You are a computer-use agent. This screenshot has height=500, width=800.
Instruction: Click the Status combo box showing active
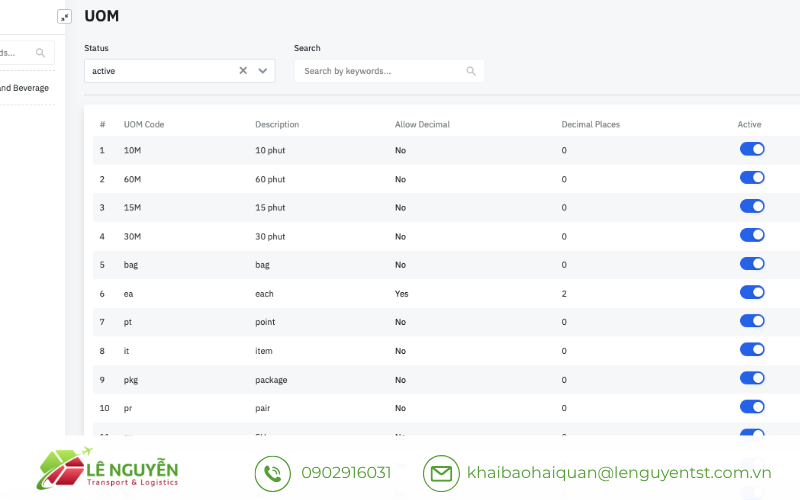[180, 71]
